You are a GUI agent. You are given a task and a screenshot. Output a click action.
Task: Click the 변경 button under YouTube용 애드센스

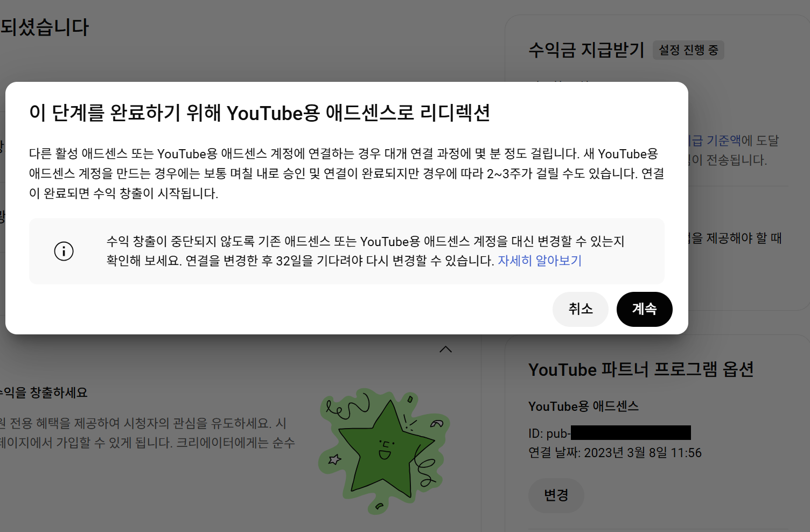click(x=556, y=495)
